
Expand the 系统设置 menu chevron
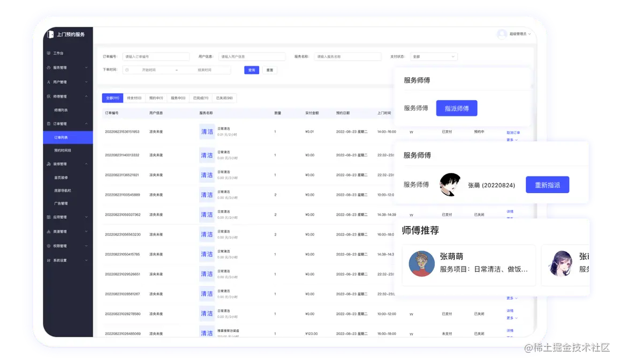(x=86, y=260)
